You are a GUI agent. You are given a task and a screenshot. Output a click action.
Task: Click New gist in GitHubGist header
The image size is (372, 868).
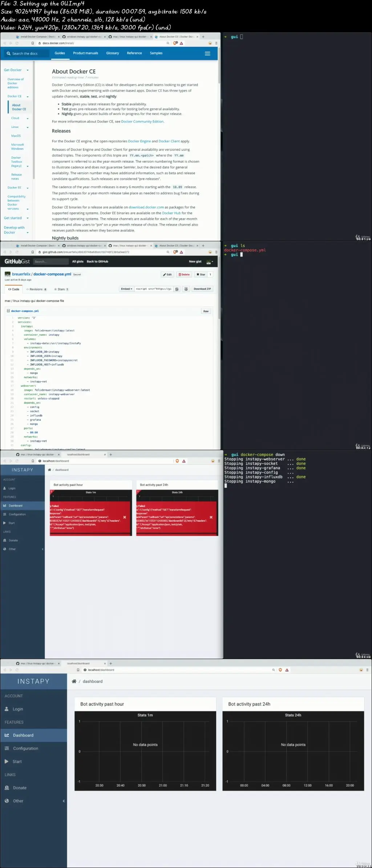tap(195, 262)
